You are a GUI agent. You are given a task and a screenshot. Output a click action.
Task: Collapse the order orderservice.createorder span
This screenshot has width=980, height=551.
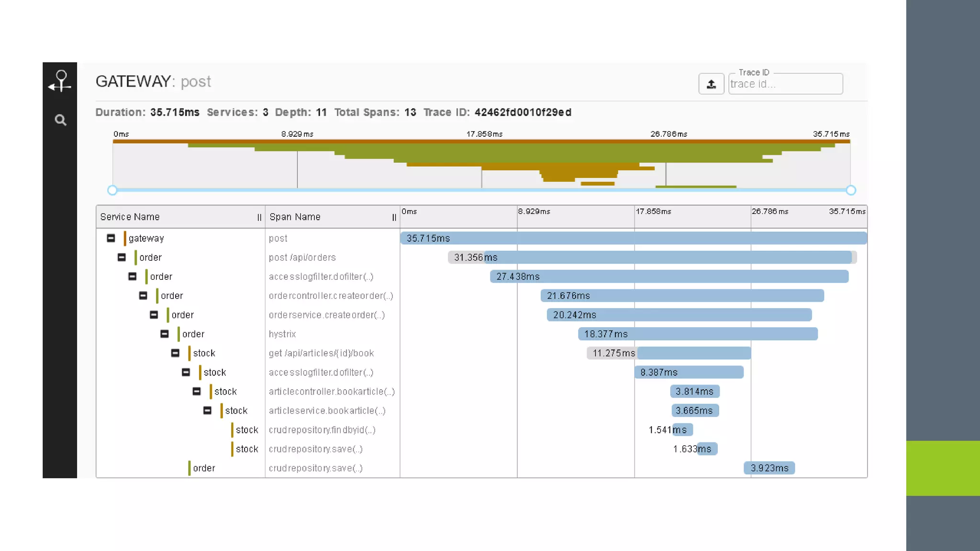tap(154, 315)
